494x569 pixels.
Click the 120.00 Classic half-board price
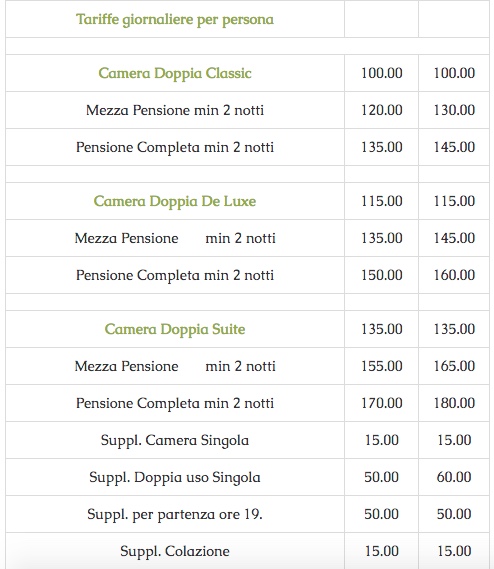point(381,110)
